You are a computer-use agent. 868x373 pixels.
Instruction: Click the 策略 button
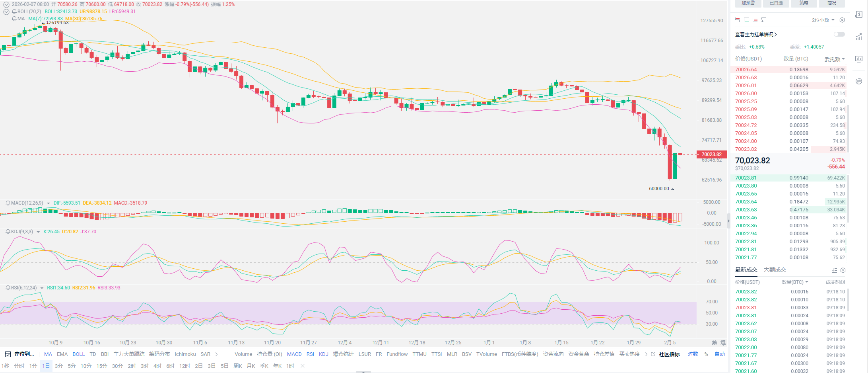804,3
